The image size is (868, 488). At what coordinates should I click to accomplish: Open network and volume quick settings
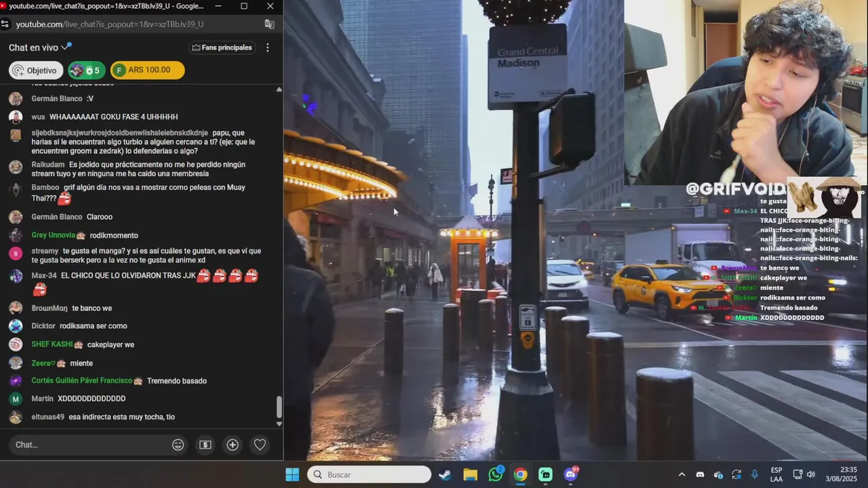(804, 474)
